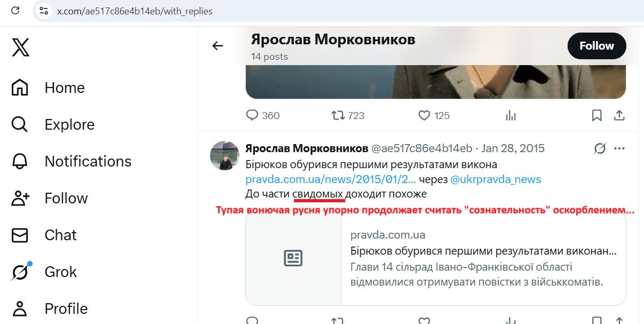Open the Chat envelope icon
This screenshot has height=324, width=644.
19,235
